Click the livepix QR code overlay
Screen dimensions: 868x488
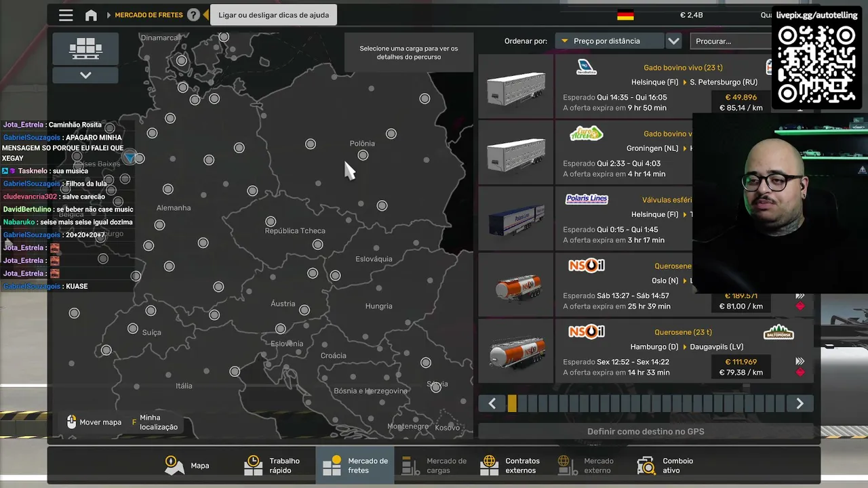816,64
